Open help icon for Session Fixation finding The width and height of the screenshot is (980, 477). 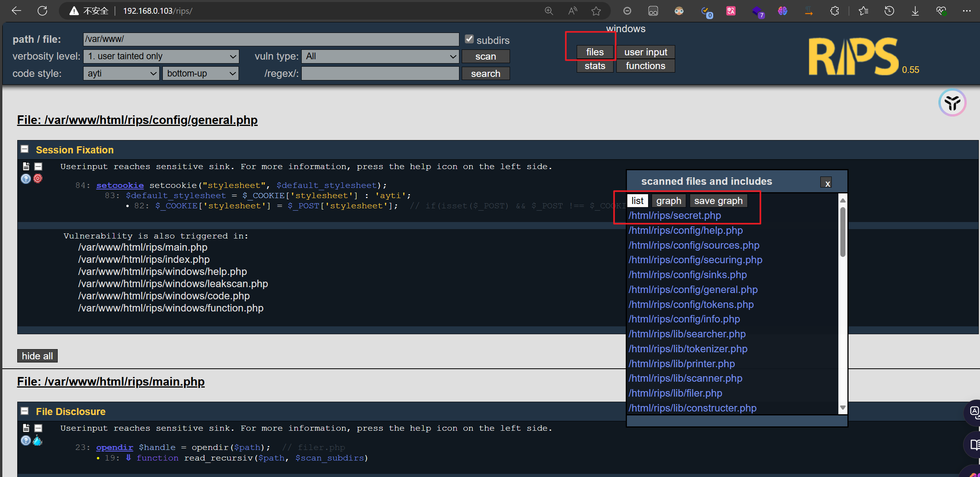pos(26,179)
